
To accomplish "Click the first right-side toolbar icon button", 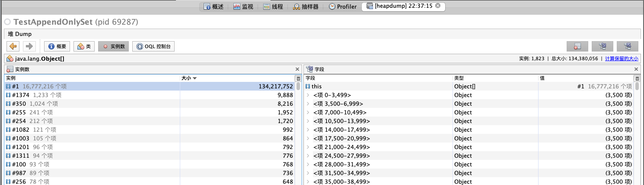I will pyautogui.click(x=577, y=46).
